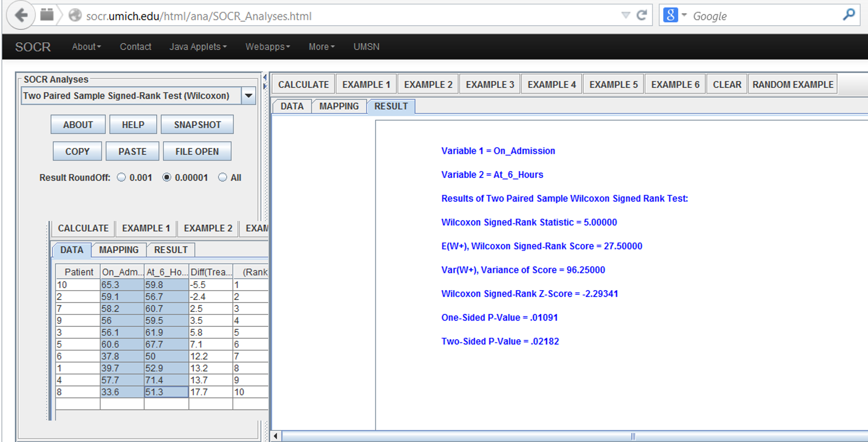The height and width of the screenshot is (442, 868).
Task: Select RESULT tab in right panel
Action: [391, 106]
